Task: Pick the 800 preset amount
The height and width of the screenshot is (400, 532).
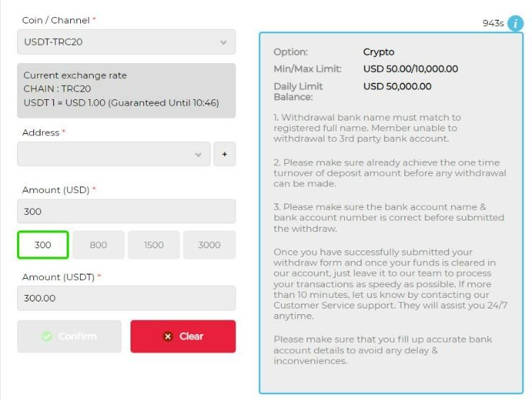Action: click(99, 245)
